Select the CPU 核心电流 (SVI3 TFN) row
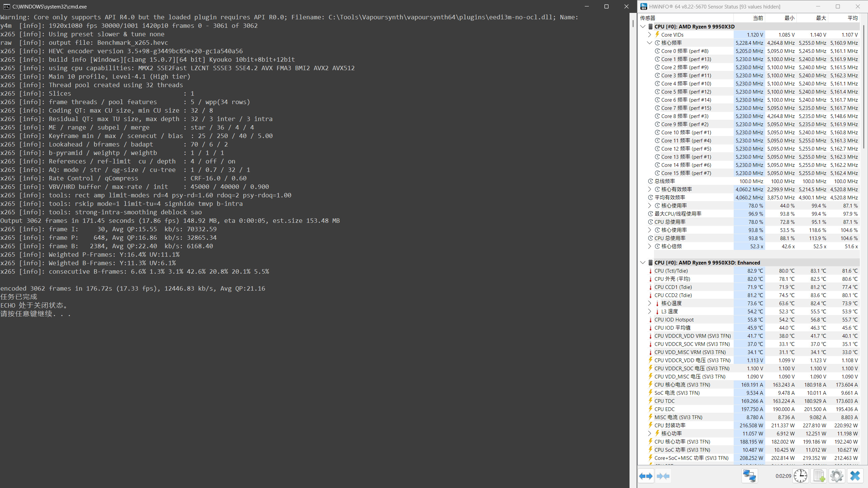Image resolution: width=868 pixels, height=488 pixels. (749, 385)
